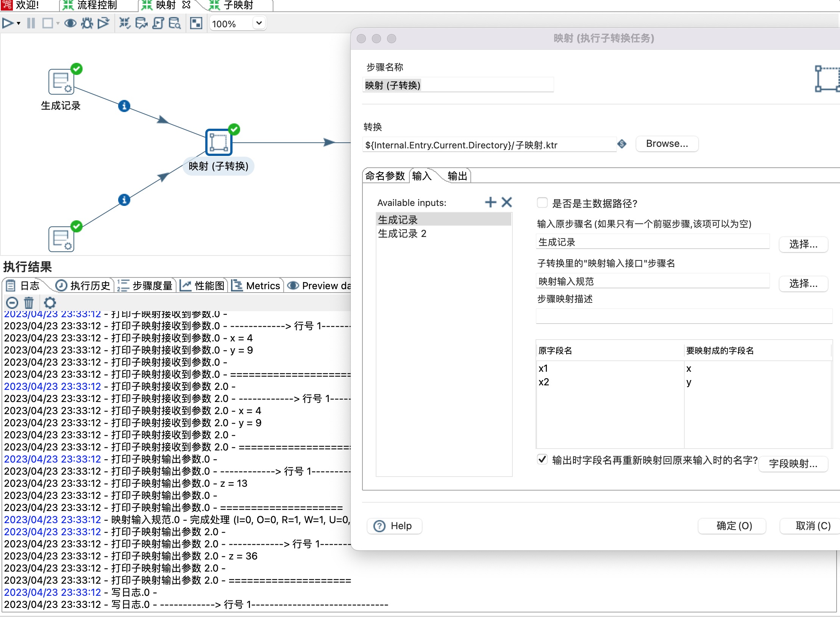Open log settings gear icon
This screenshot has width=840, height=617.
(50, 302)
